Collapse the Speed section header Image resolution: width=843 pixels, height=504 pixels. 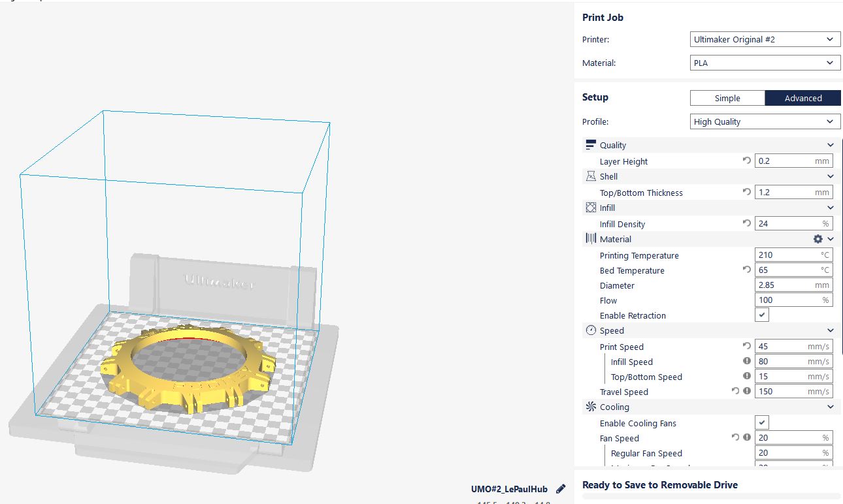pyautogui.click(x=830, y=330)
